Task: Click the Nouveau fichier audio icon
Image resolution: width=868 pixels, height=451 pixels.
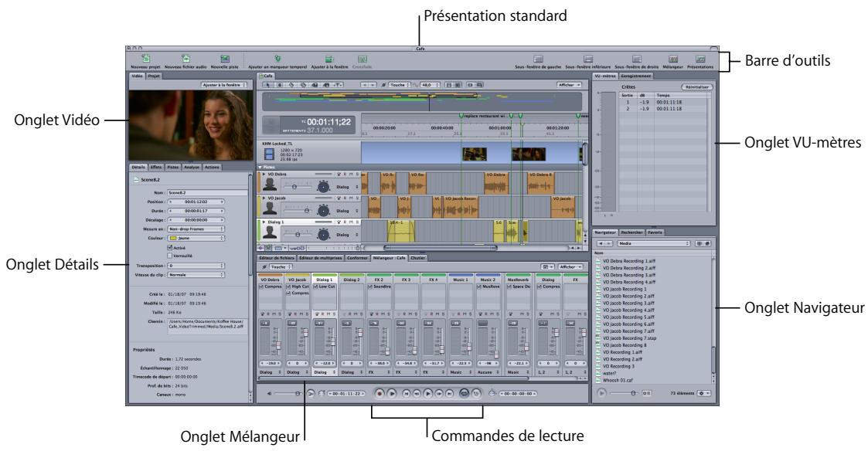Action: 186,58
